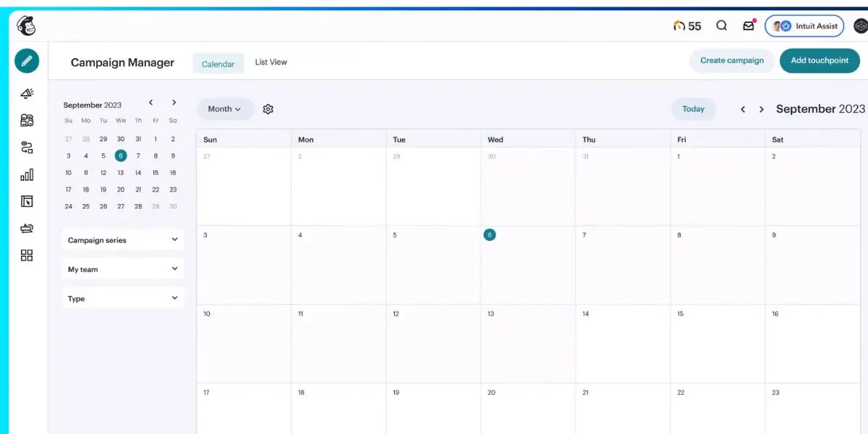Click the Create campaign button
This screenshot has width=868, height=434.
[x=732, y=61]
